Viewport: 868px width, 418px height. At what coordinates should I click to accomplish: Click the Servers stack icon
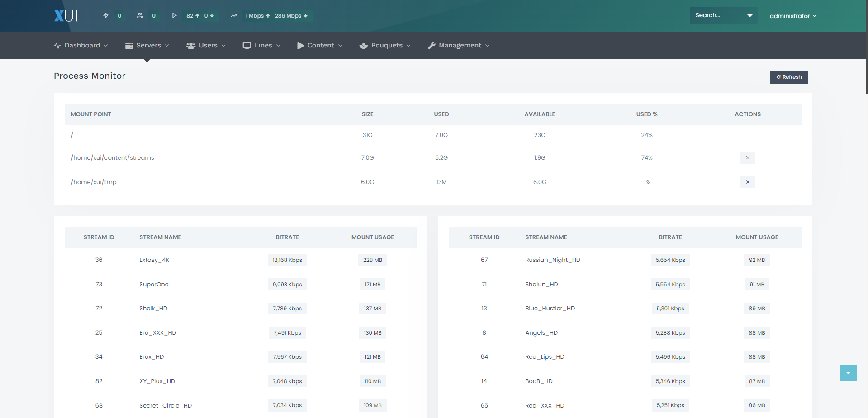(x=129, y=45)
